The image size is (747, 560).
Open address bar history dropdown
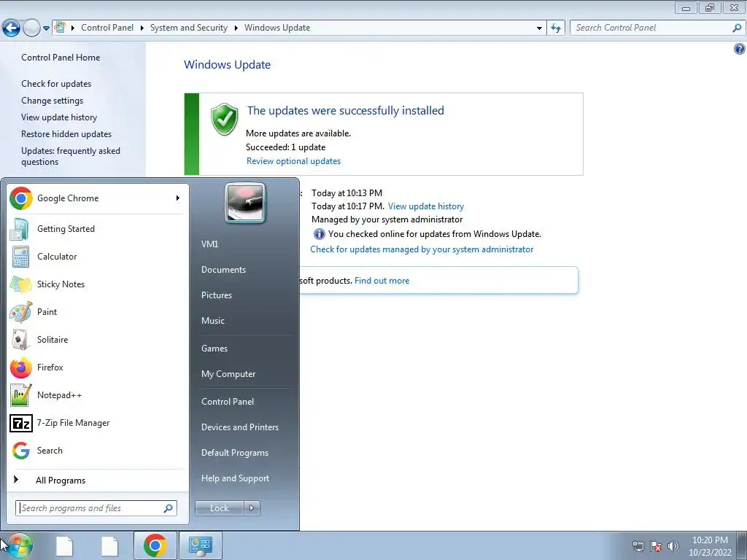click(539, 28)
